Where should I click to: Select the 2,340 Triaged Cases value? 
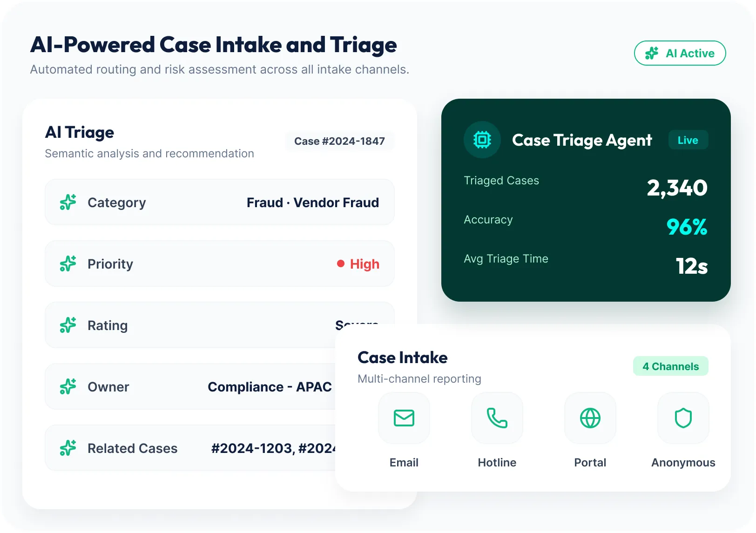tap(677, 188)
